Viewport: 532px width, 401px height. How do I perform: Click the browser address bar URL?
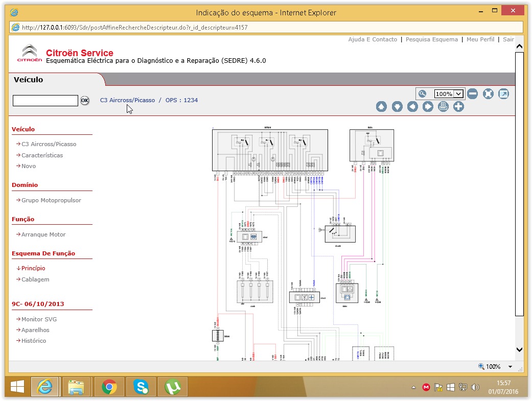[135, 28]
